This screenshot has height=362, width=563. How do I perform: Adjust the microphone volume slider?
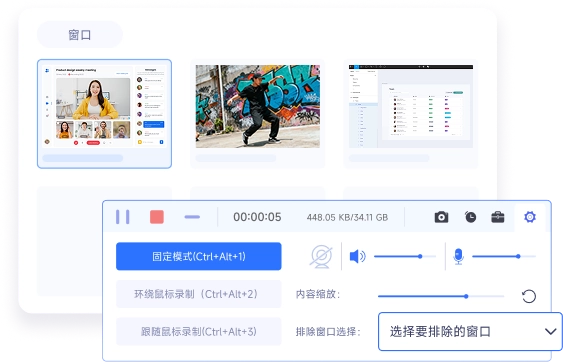point(504,256)
